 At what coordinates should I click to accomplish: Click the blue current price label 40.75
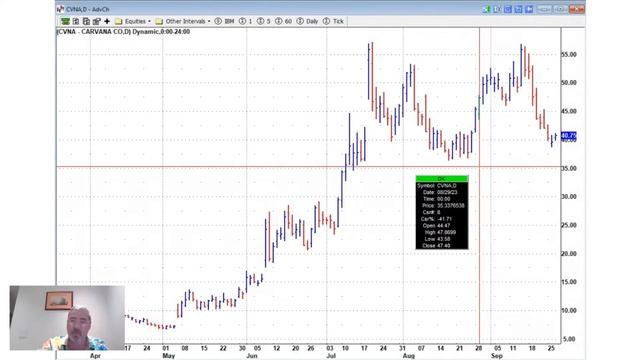pyautogui.click(x=569, y=136)
